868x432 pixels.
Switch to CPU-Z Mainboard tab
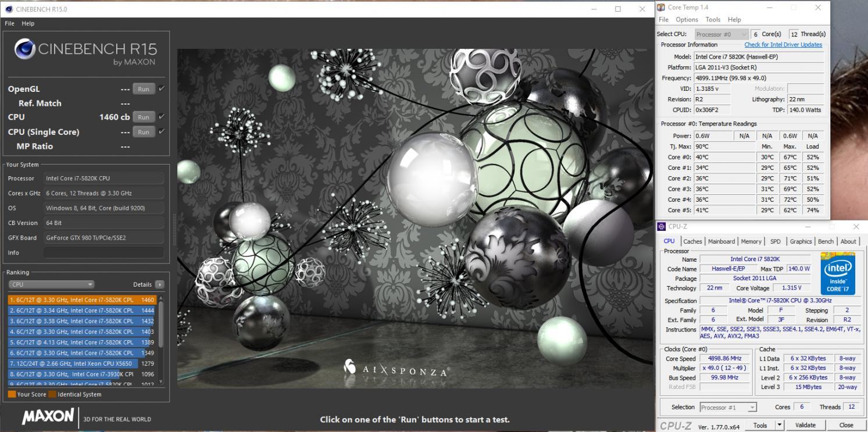[721, 241]
